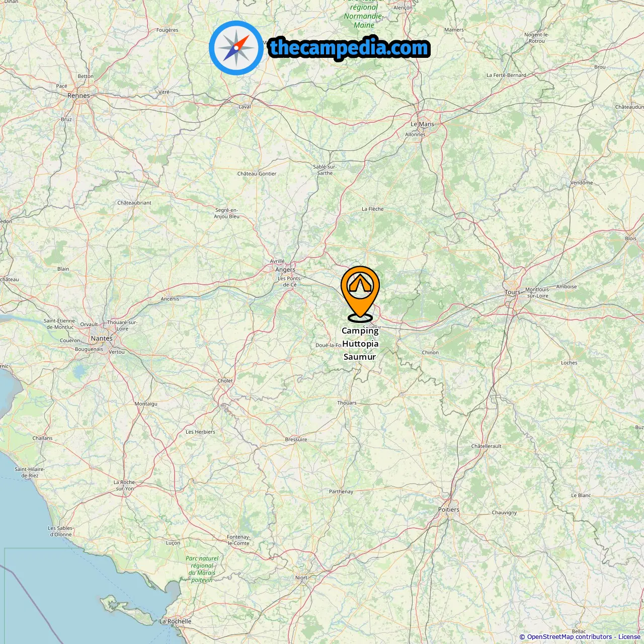Select the Laval town label
This screenshot has height=644, width=644.
coord(245,107)
